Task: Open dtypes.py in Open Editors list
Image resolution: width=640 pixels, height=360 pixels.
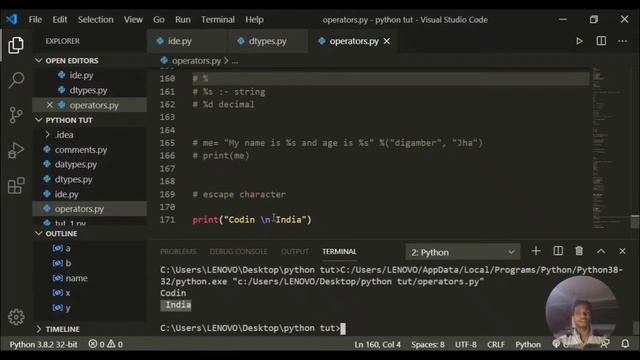Action: click(89, 90)
